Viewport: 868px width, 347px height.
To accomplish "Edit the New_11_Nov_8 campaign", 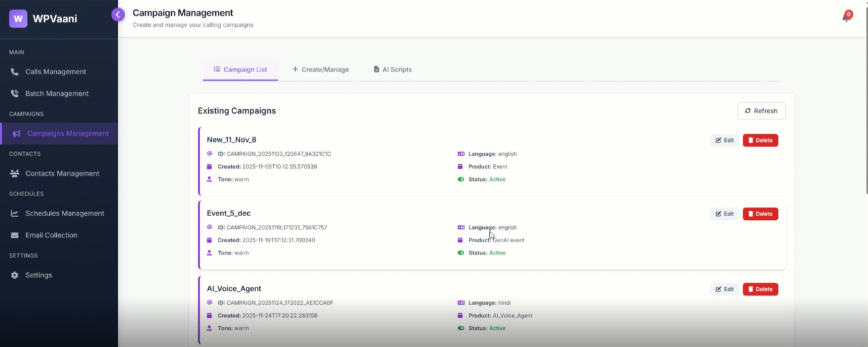I will tap(724, 140).
